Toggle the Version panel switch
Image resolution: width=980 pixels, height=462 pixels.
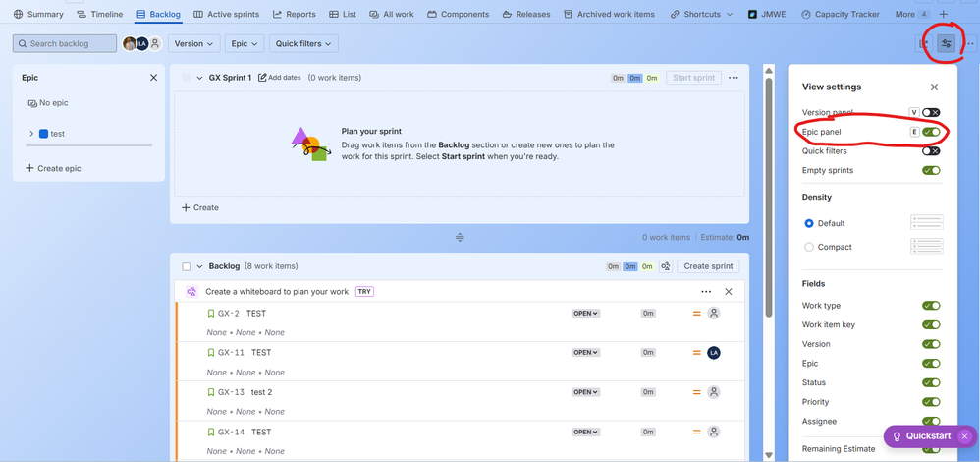[931, 113]
